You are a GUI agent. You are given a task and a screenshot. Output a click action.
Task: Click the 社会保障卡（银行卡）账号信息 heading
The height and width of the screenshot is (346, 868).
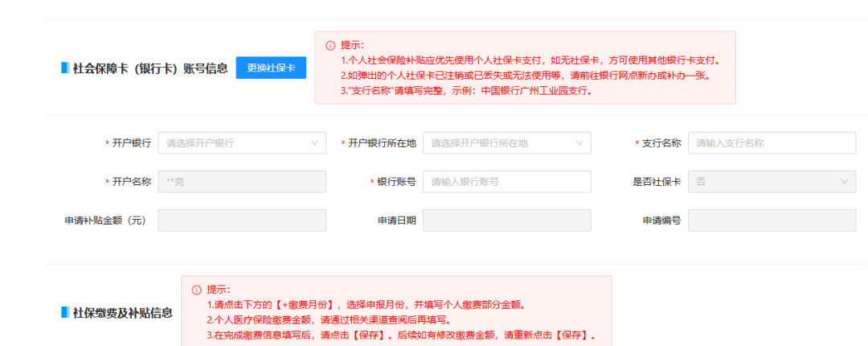(150, 68)
